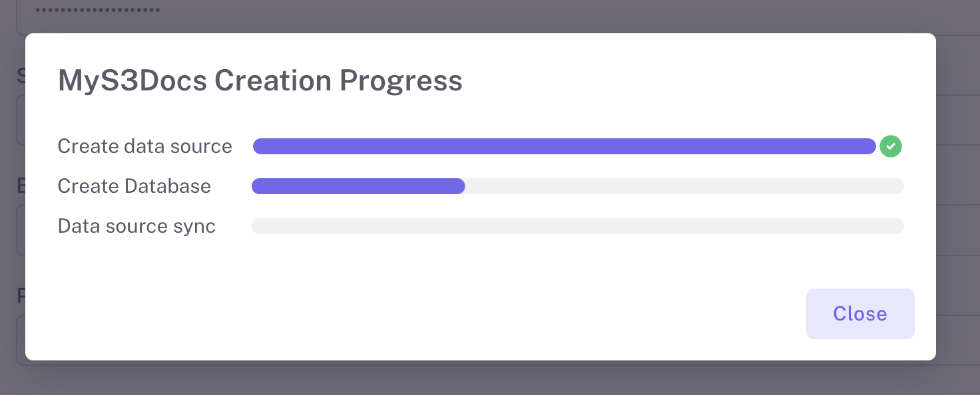Click the green checkmark completion icon

(890, 146)
